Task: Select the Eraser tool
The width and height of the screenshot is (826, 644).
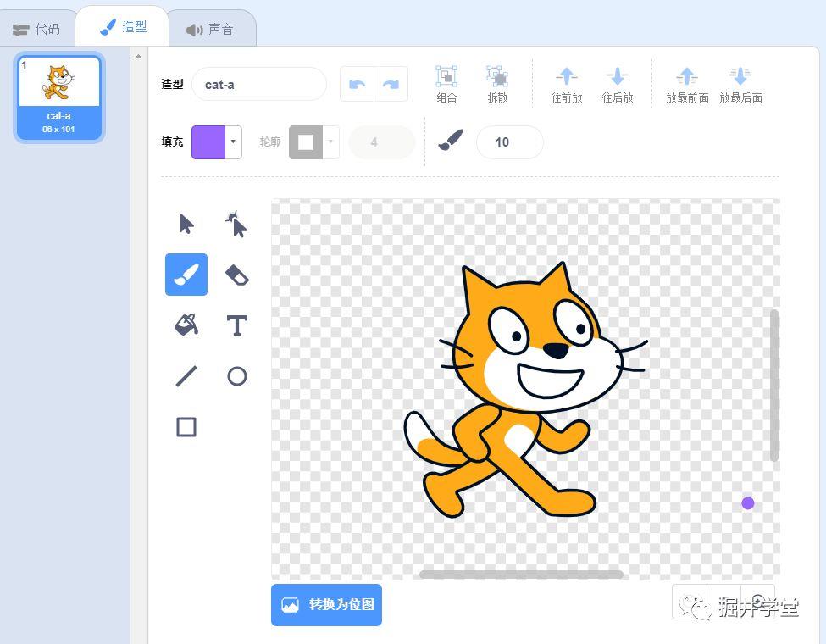Action: (x=236, y=275)
